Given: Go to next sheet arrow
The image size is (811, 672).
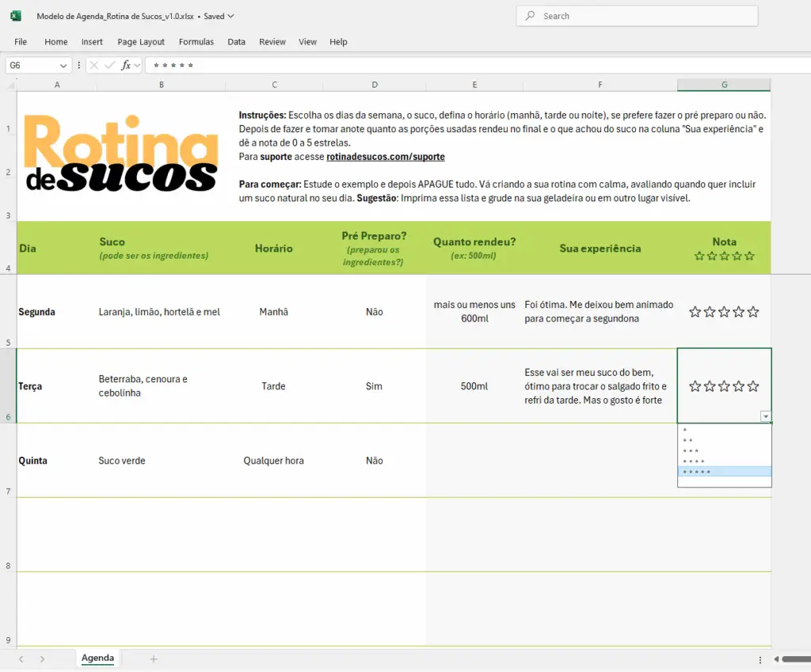Looking at the screenshot, I should coord(43,659).
